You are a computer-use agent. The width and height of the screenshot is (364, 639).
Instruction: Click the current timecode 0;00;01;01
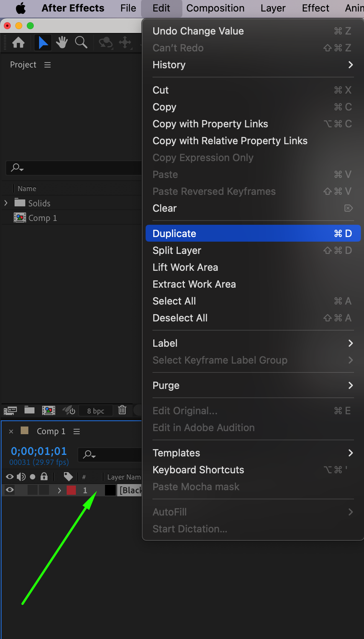click(x=39, y=451)
